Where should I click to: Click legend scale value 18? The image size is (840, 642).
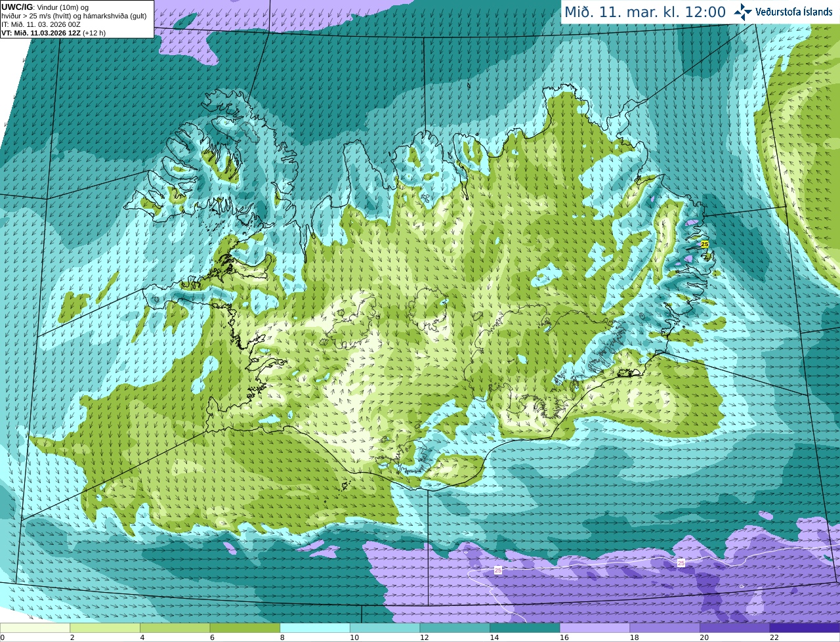point(635,637)
